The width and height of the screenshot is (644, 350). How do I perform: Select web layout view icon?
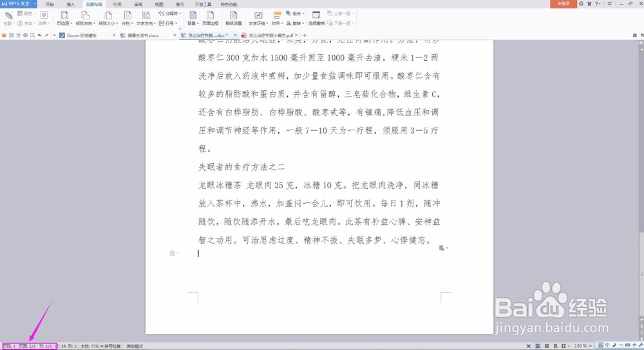(556, 346)
